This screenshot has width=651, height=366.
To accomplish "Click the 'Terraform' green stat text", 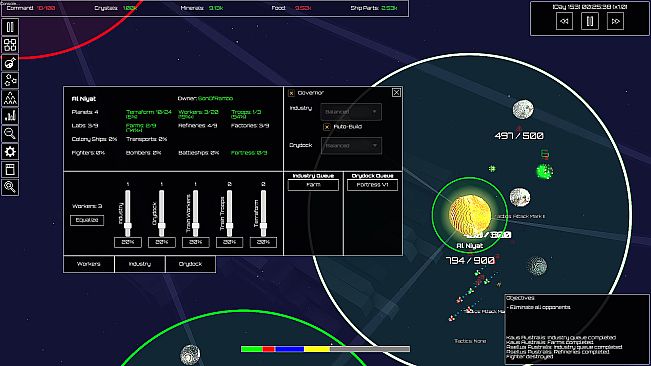I will (149, 114).
